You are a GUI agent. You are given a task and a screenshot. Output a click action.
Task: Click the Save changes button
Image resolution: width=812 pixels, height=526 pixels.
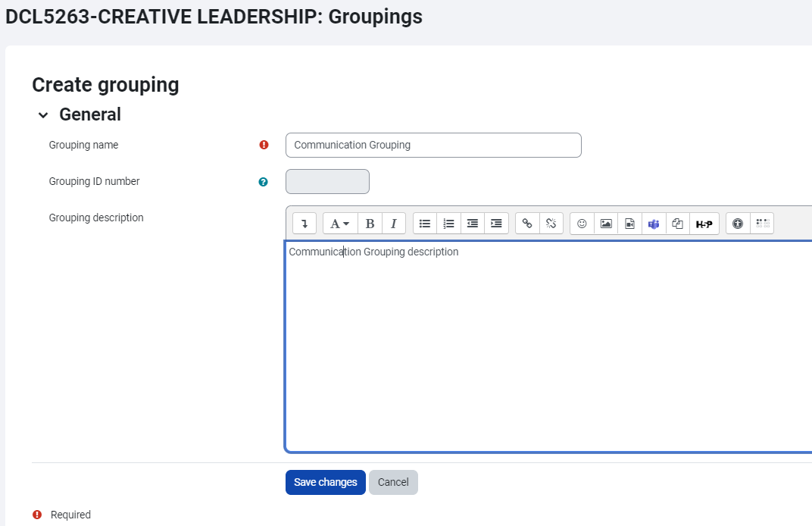click(325, 482)
